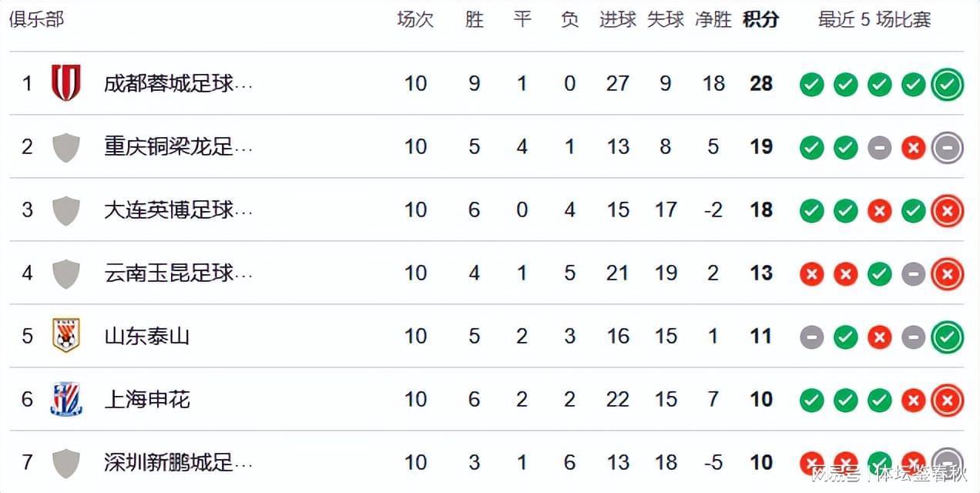The width and height of the screenshot is (980, 493).
Task: Click the 成都蓉城 club crest icon
Action: [65, 83]
